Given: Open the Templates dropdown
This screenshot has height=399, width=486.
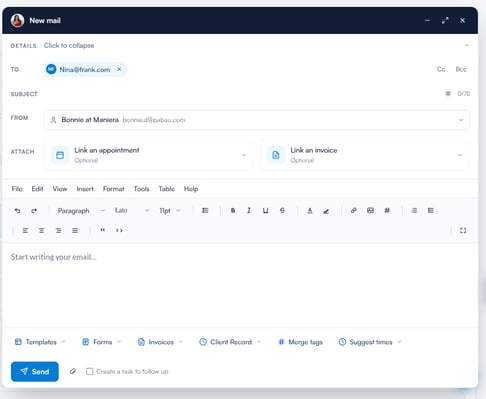Looking at the screenshot, I should 40,342.
